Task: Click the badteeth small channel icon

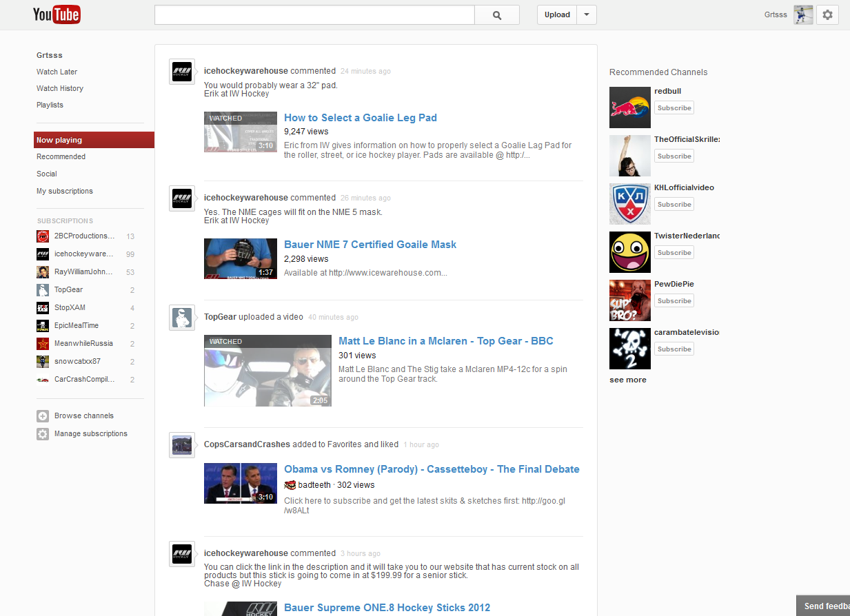Action: (x=290, y=485)
